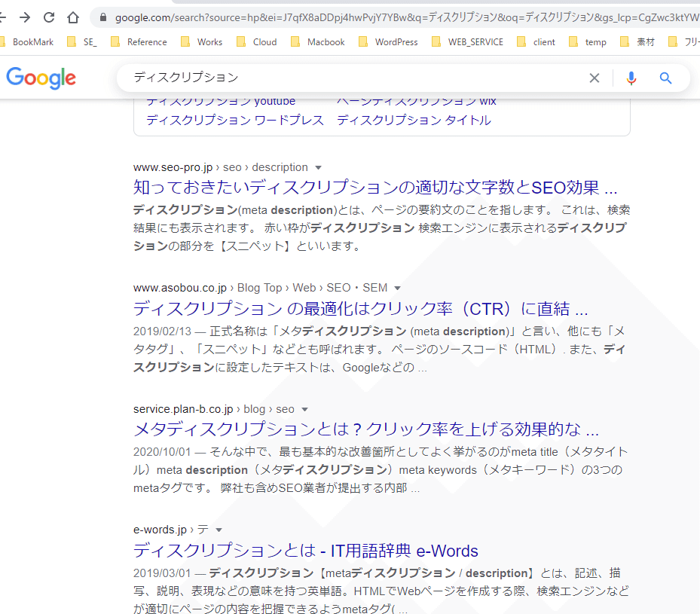The image size is (700, 614).
Task: Open result ディスクリプションとは - IT用語辞典 e-Words
Action: coord(306,551)
